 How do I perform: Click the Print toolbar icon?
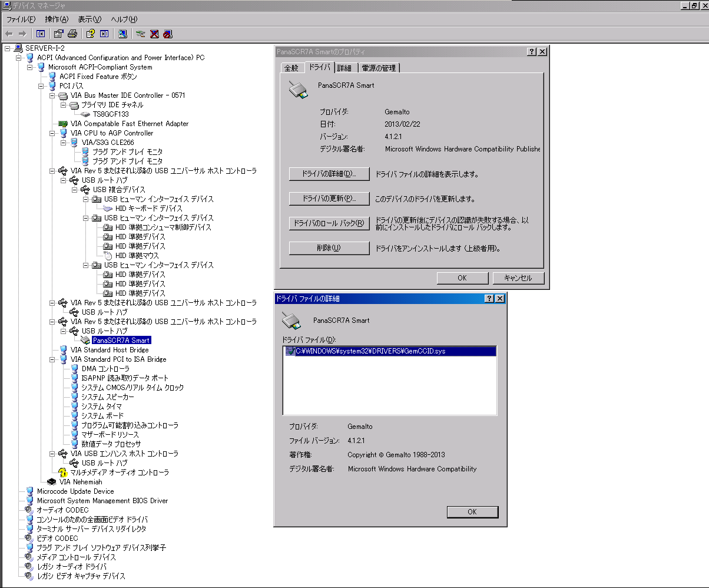72,34
